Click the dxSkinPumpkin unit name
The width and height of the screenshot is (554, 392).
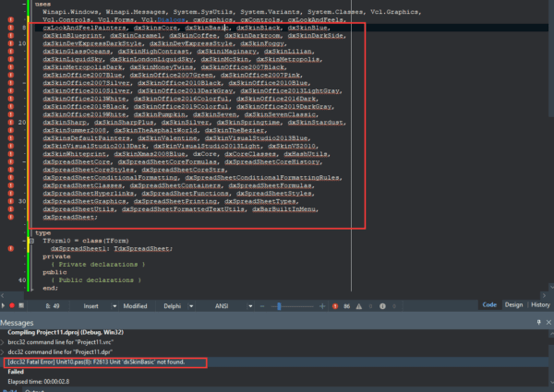160,114
